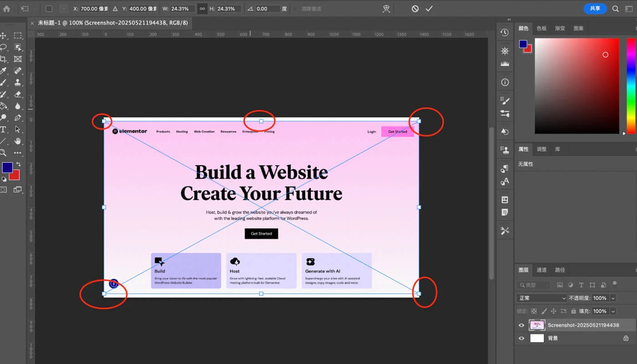Select the Hand tool
Viewport: 637px width, 364px height.
[x=18, y=142]
